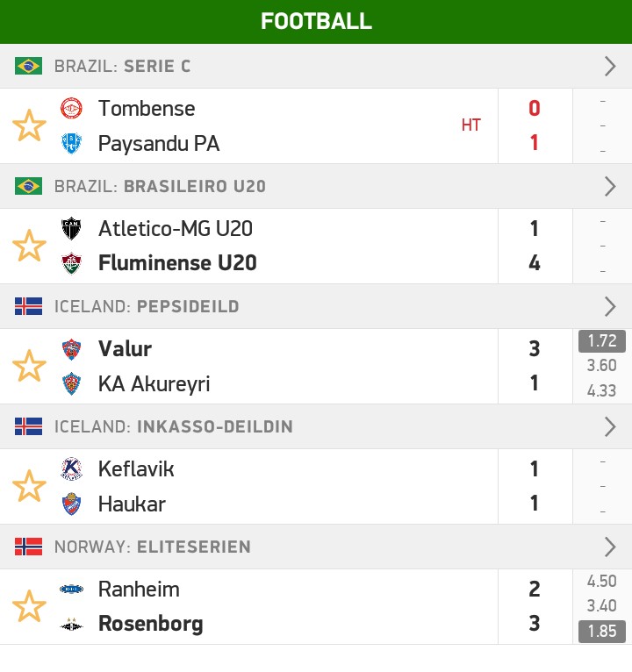This screenshot has width=632, height=672.
Task: Click the Norway flag icon next to Eliteserien
Action: (x=28, y=547)
